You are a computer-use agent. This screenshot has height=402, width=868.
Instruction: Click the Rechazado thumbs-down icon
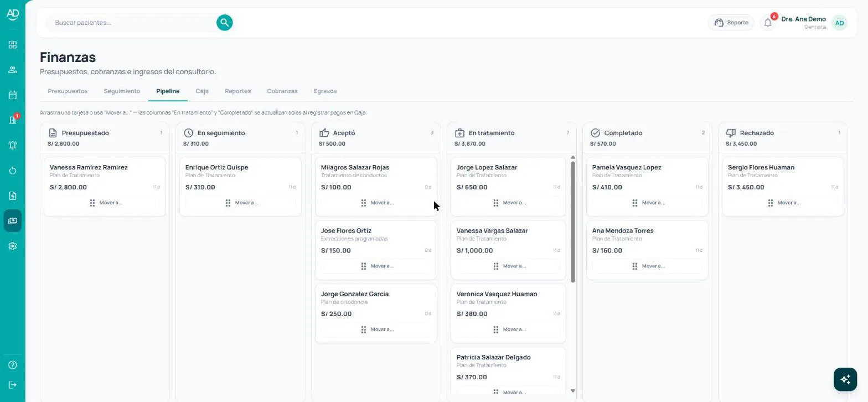(731, 133)
